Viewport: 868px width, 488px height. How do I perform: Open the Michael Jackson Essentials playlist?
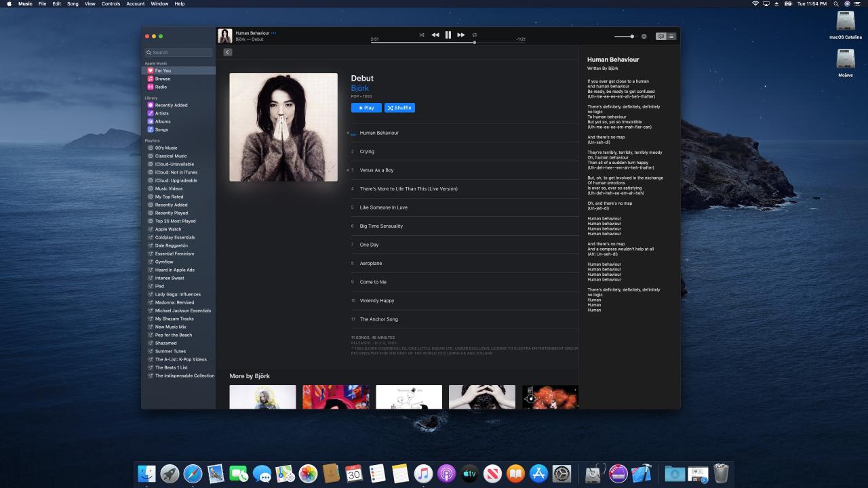click(x=178, y=310)
